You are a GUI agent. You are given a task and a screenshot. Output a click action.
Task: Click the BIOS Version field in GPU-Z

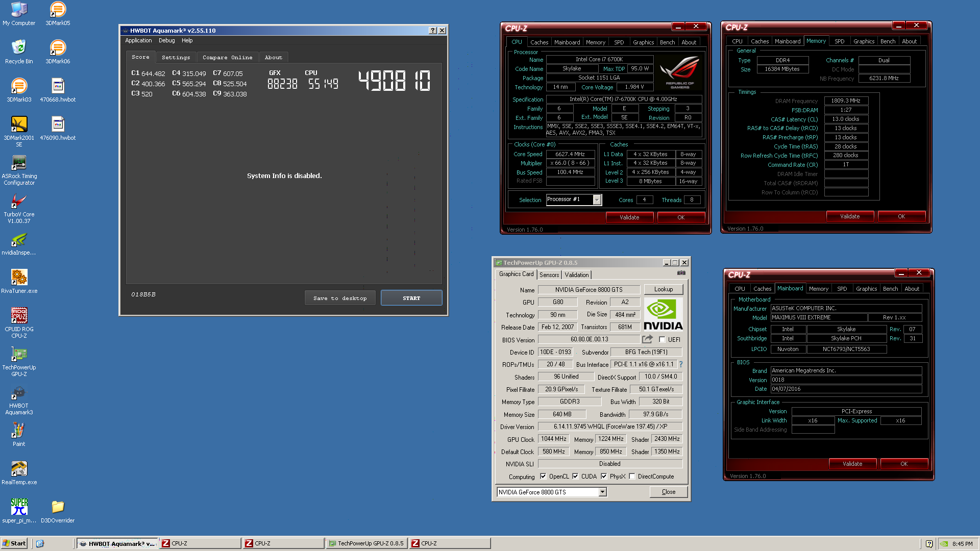coord(589,339)
